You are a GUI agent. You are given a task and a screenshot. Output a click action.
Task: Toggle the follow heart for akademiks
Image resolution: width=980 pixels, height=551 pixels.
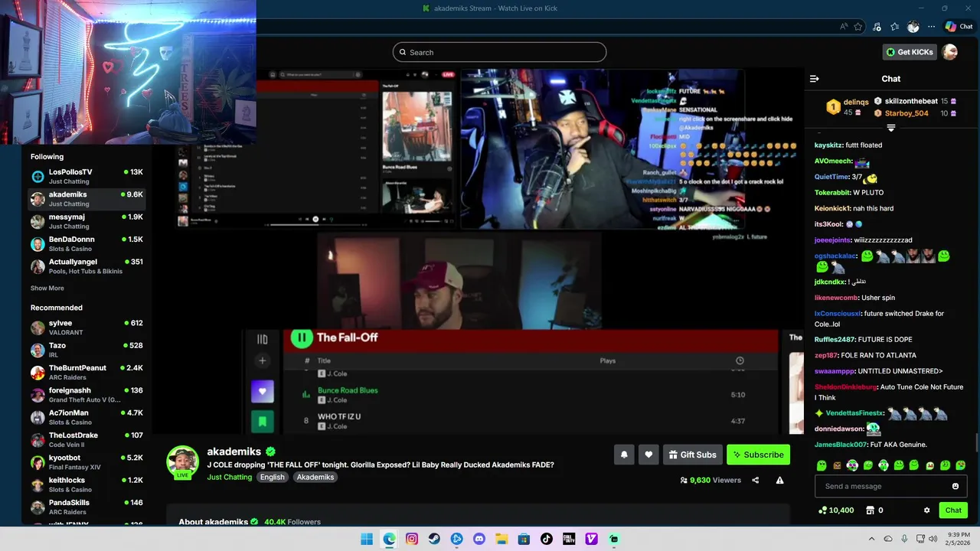pos(648,455)
